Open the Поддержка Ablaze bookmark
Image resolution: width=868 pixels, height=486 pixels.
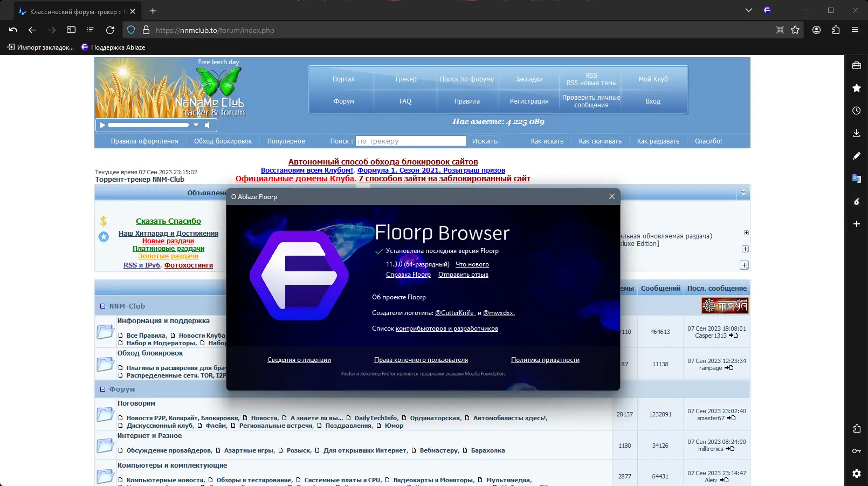[x=113, y=47]
